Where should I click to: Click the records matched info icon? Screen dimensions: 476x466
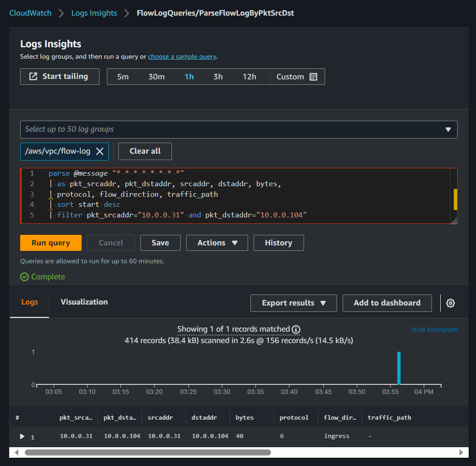tap(296, 329)
